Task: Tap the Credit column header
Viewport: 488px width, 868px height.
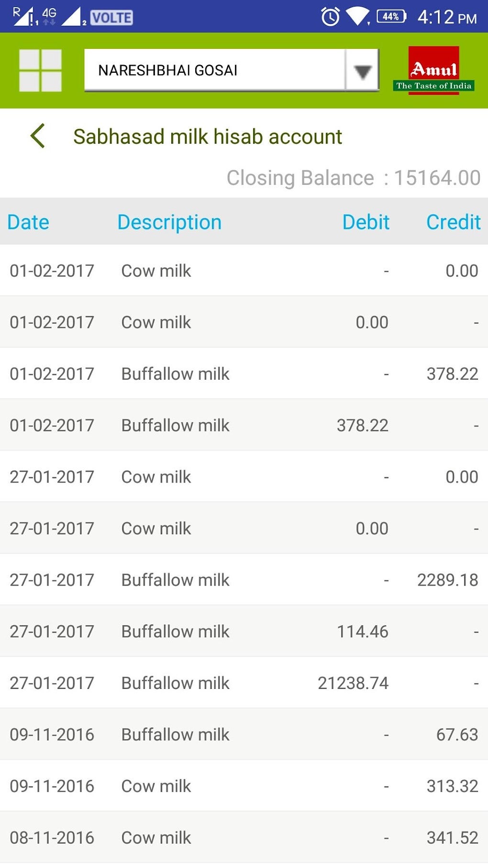Action: [453, 222]
